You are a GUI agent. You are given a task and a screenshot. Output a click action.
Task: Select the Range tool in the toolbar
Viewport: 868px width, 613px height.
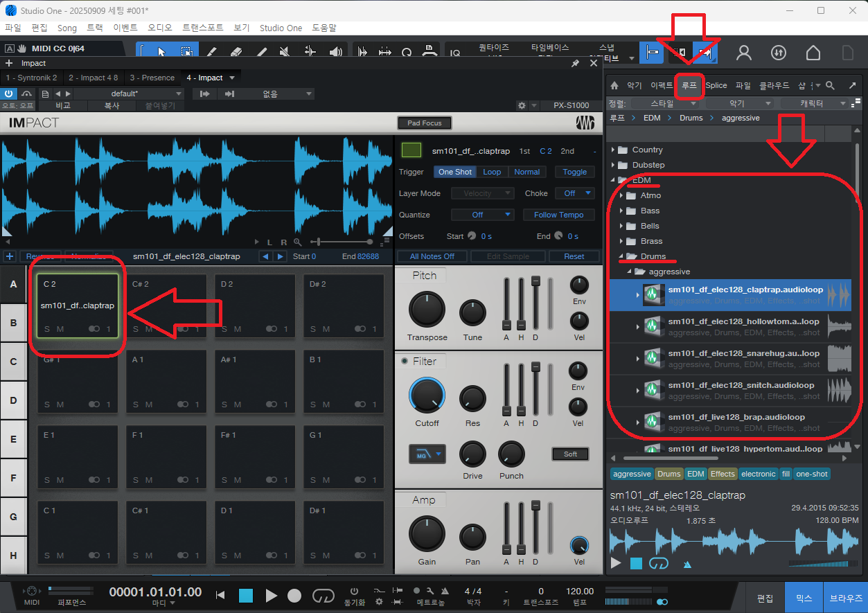point(186,52)
